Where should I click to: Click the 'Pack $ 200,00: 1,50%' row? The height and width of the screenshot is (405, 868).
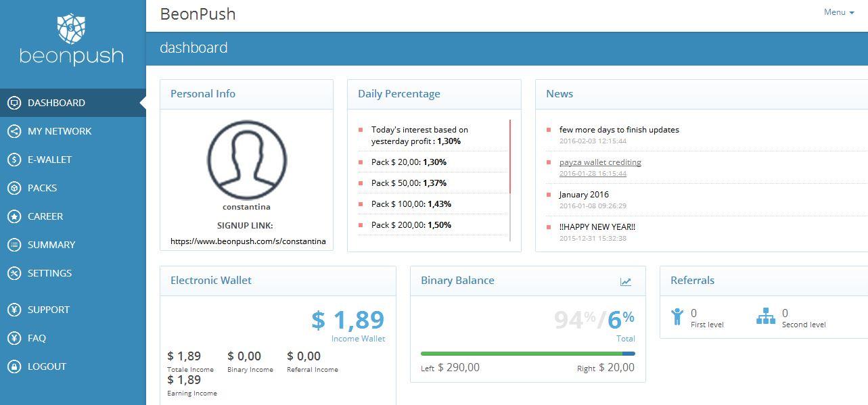(x=433, y=225)
